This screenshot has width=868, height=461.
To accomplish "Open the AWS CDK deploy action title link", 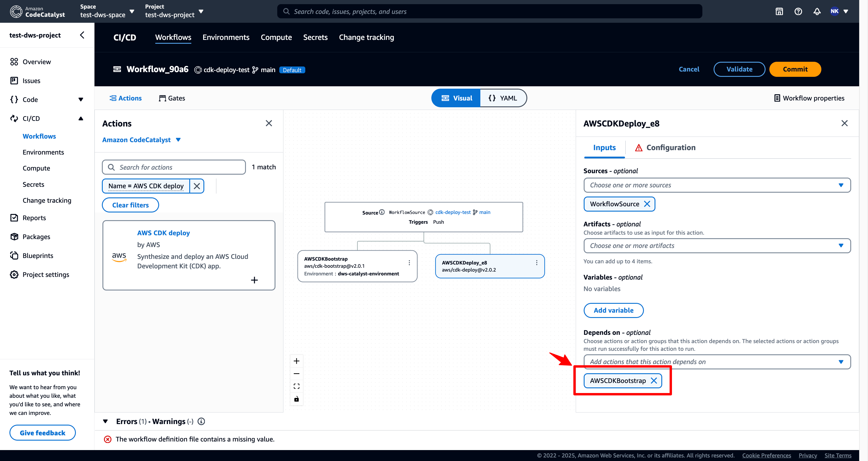I will (164, 233).
